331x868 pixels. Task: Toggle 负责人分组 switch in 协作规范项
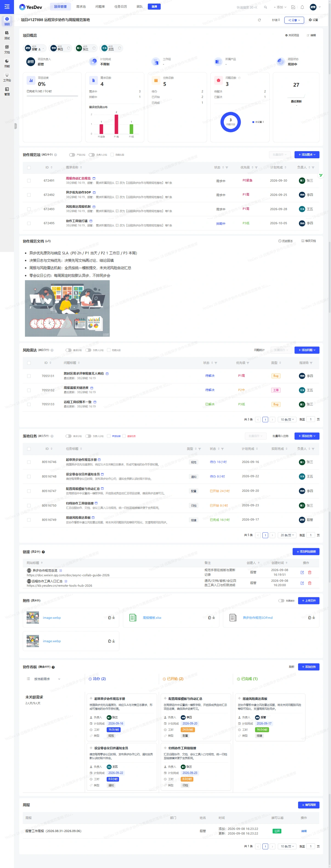pos(91,155)
